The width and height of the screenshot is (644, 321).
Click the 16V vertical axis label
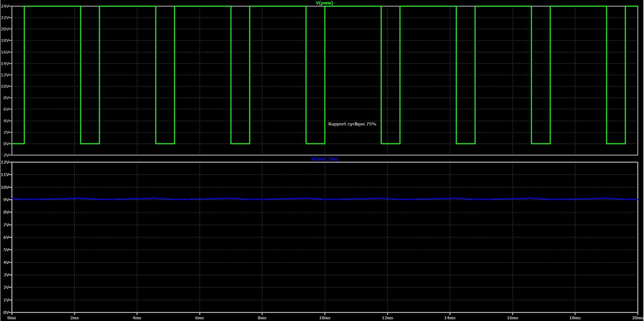[x=5, y=52]
